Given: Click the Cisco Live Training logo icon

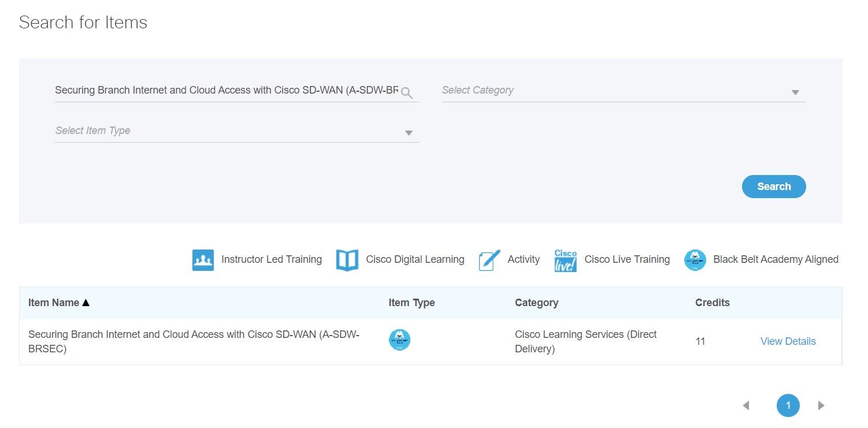Looking at the screenshot, I should coord(565,260).
